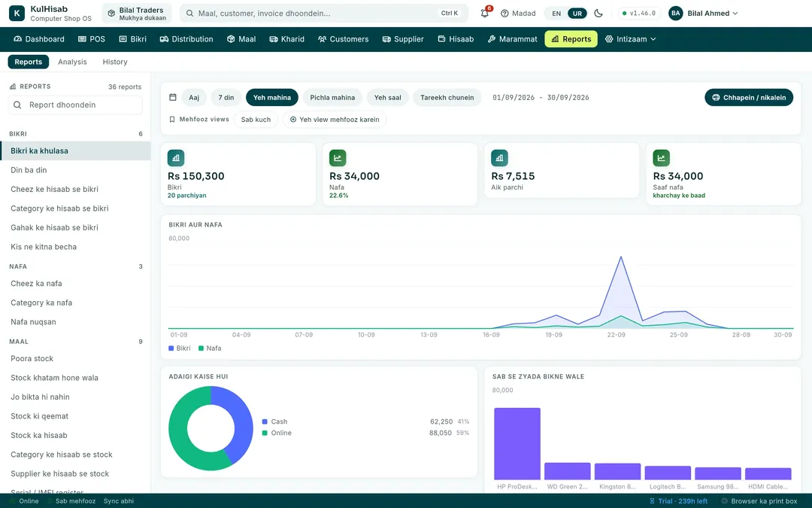Expand the Intizaam dropdown menu
This screenshot has width=812, height=508.
coord(630,39)
